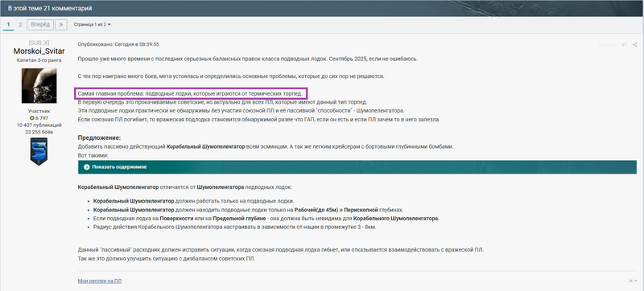This screenshot has width=644, height=291.
Task: Open Morskoi_Svitar's profile name link
Action: pos(39,51)
